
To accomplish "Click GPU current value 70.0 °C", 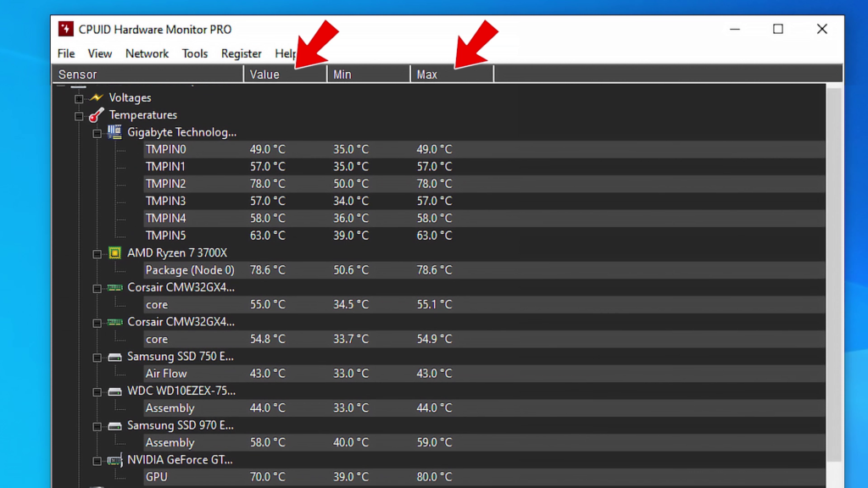I will 267,477.
